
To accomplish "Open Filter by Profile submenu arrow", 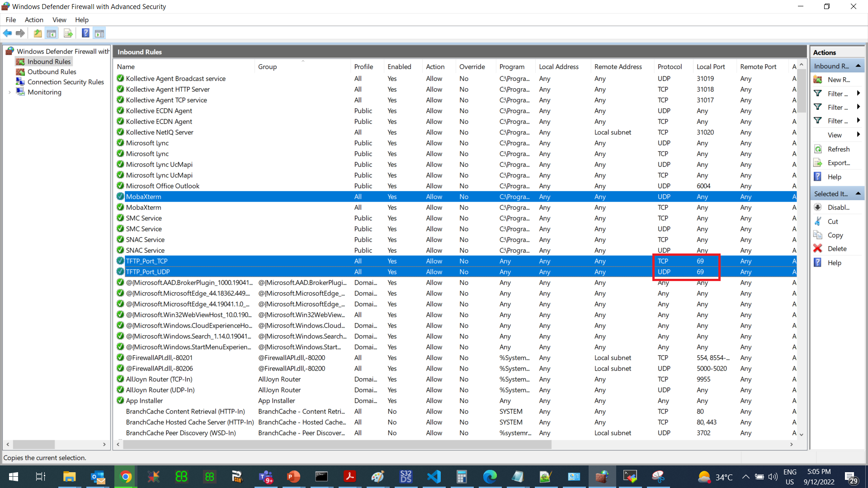I will 858,94.
